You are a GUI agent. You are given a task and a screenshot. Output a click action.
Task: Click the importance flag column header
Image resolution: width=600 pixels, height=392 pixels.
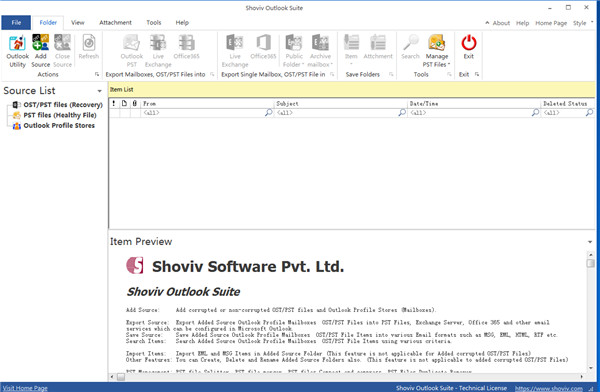(x=114, y=103)
